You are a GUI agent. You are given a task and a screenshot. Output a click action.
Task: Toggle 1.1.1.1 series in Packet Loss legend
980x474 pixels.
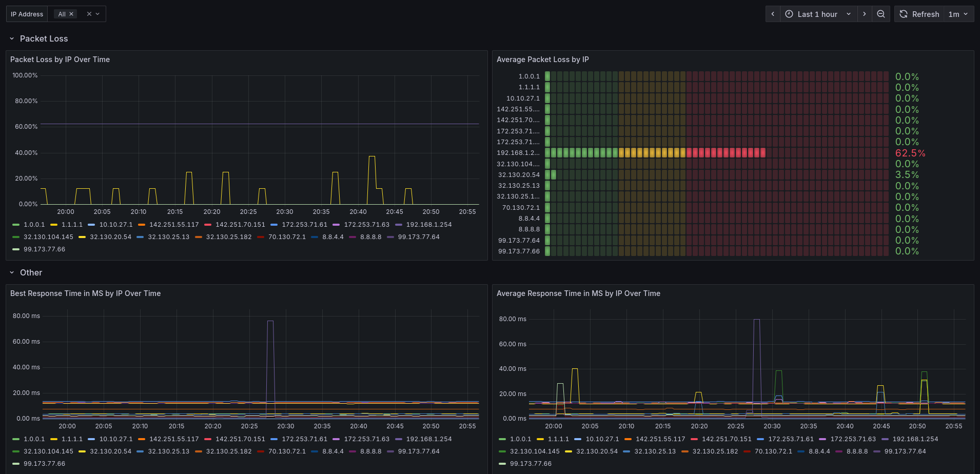72,225
